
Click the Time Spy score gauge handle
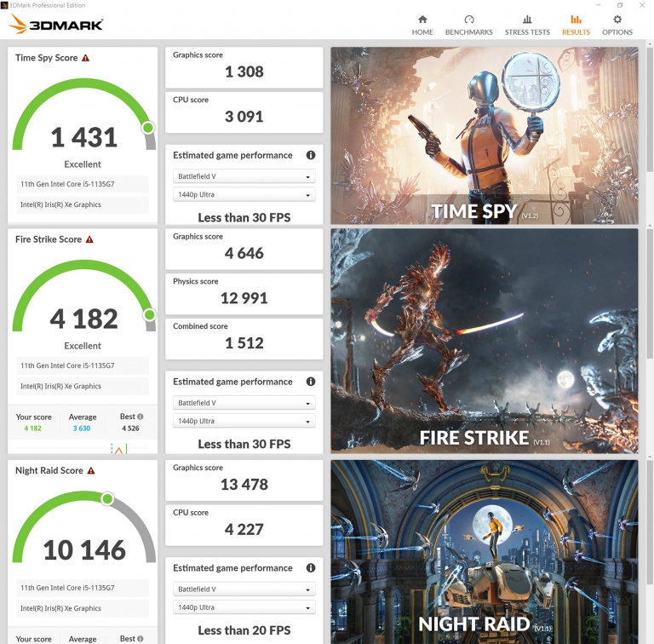point(148,128)
